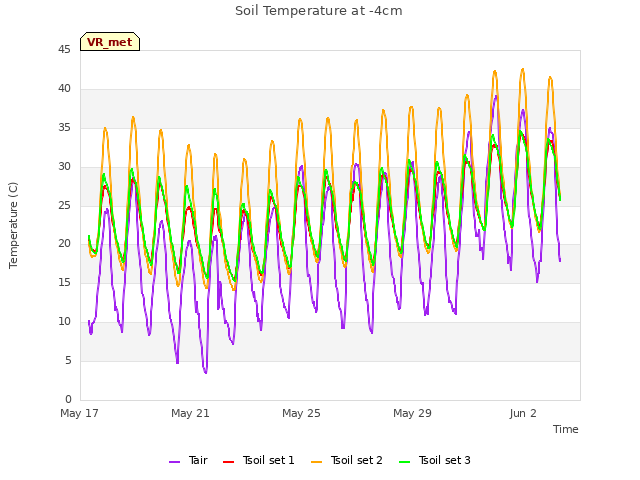Toggle Tsoil set 1 legend entry
Screen dimensions: 640x480
point(259,460)
